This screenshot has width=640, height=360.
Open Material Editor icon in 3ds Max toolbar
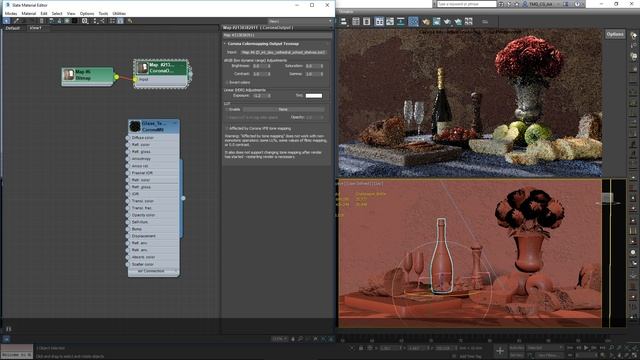click(413, 21)
